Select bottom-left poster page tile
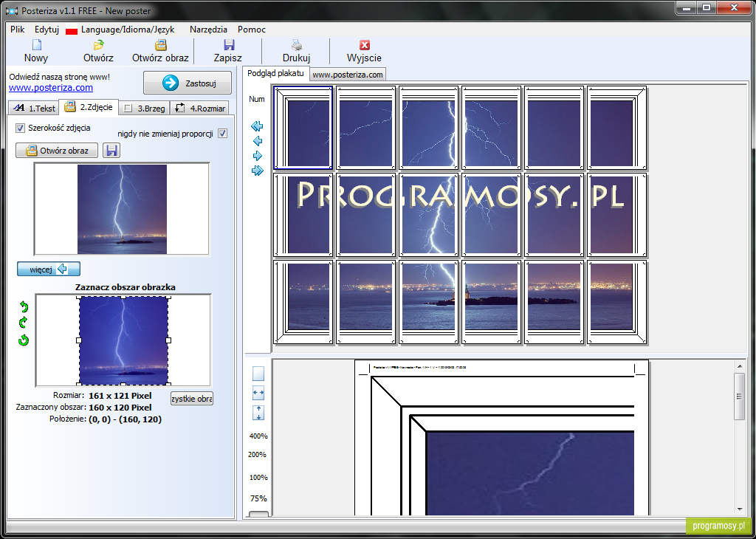This screenshot has height=539, width=756. pos(303,302)
